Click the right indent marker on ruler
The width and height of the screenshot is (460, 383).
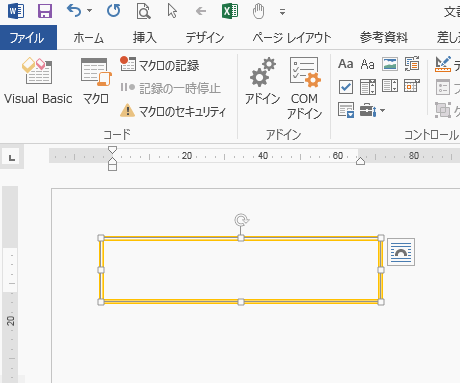click(x=360, y=161)
